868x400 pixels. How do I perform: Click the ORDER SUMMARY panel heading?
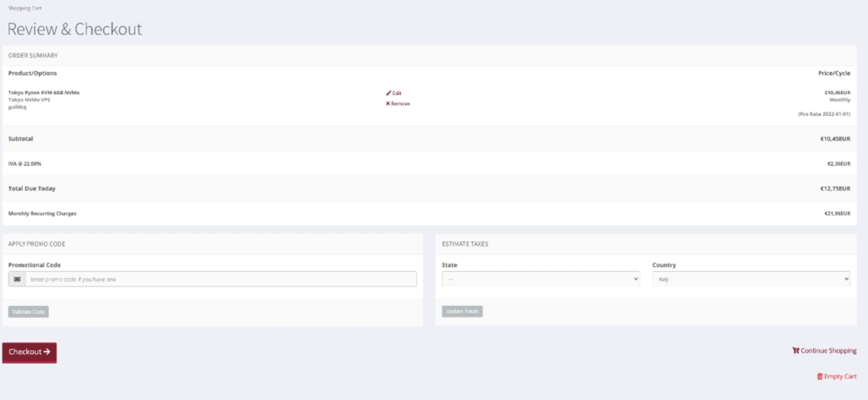click(33, 55)
